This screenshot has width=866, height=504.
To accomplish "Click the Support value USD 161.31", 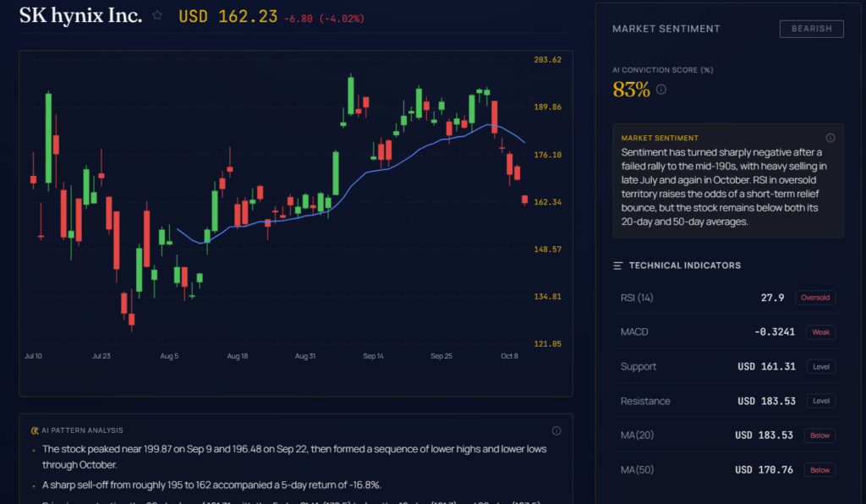I will point(766,366).
